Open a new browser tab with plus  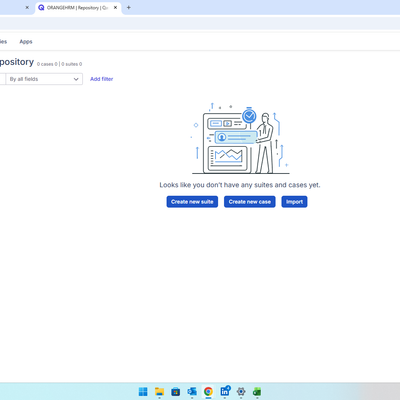128,7
